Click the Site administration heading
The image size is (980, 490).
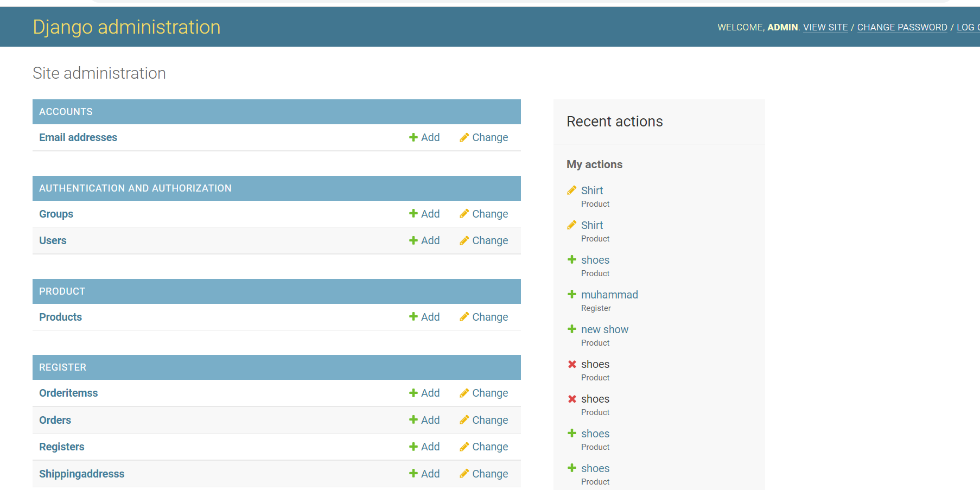click(99, 73)
